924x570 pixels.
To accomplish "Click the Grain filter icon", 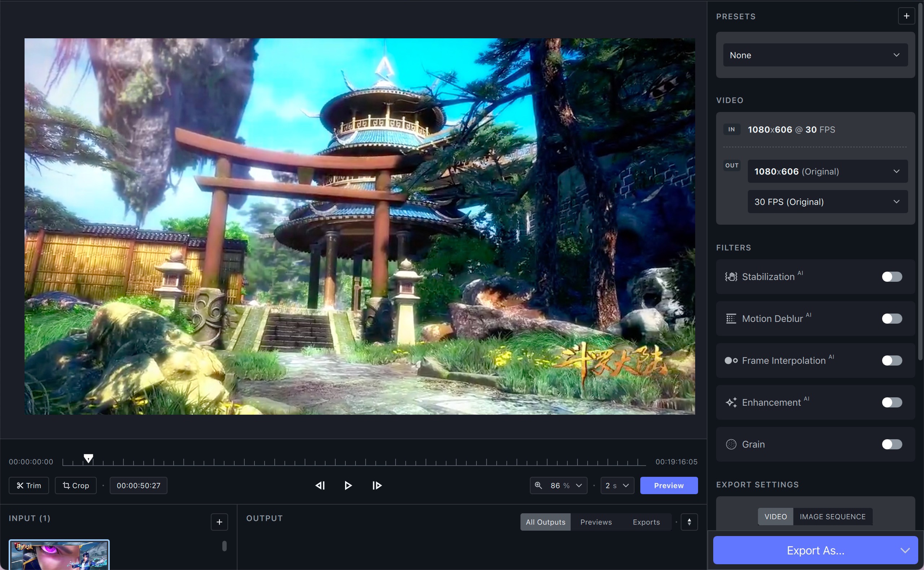I will (x=731, y=444).
